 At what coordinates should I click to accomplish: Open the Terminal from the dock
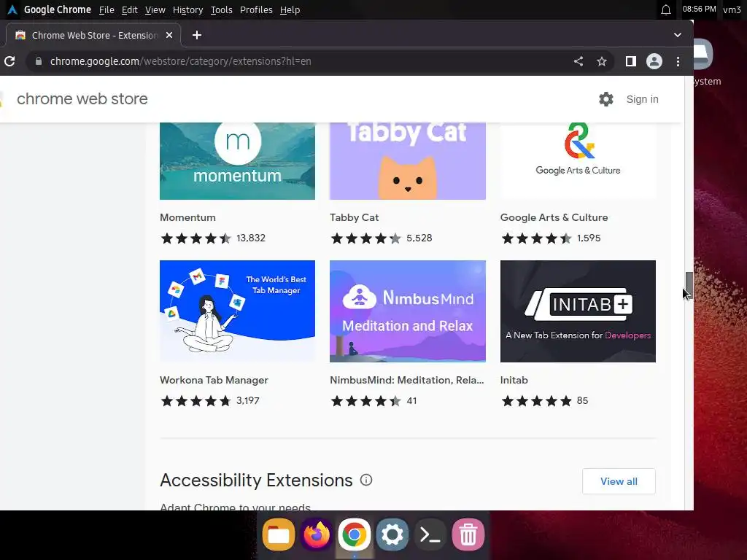430,534
